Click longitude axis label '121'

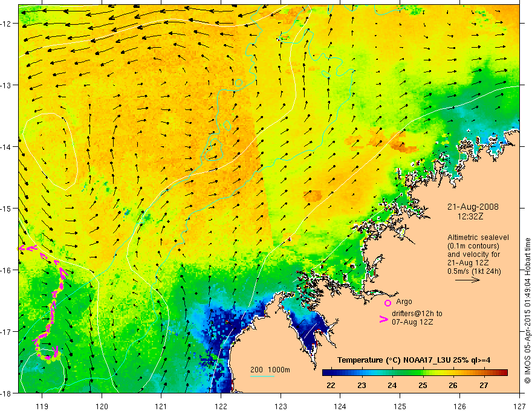point(161,406)
